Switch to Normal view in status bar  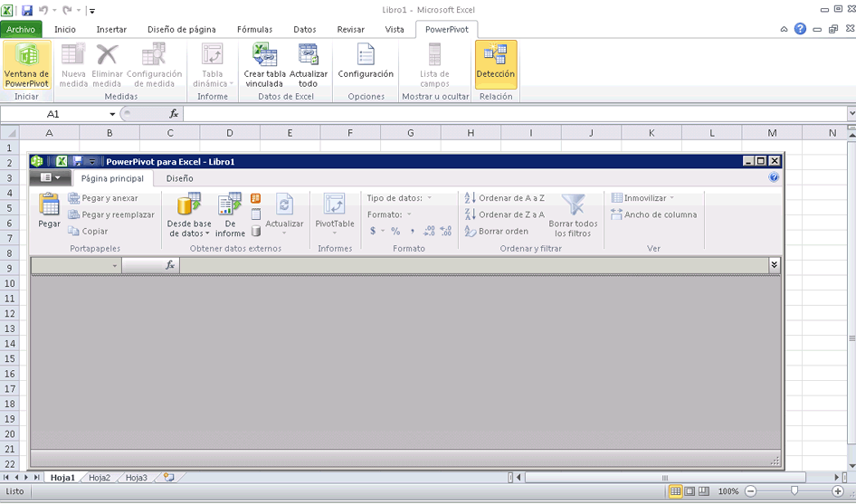coord(676,491)
